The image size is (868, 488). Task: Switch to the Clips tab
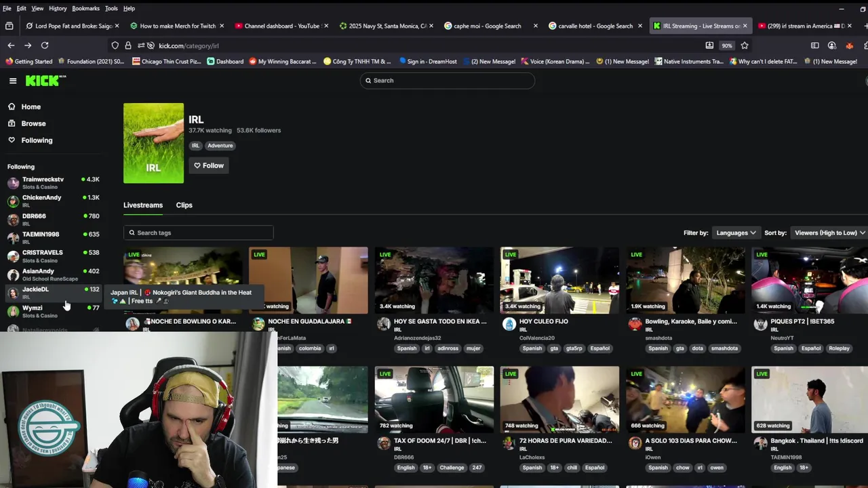184,205
